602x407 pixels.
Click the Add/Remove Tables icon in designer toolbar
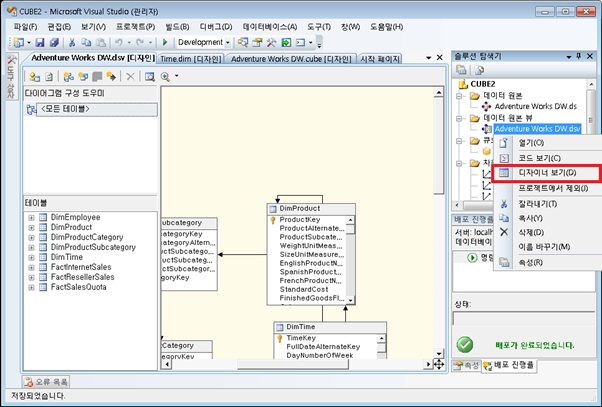coord(35,77)
